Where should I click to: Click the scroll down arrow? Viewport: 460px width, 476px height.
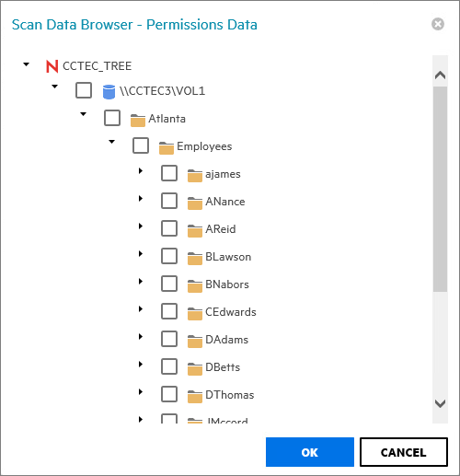coord(440,403)
